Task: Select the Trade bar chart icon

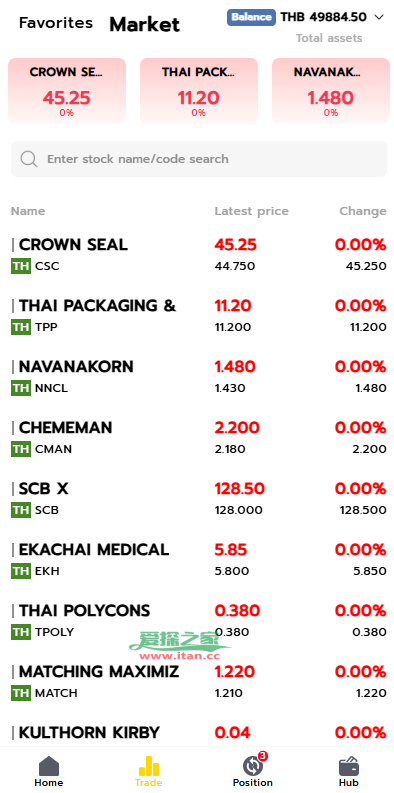Action: [149, 766]
